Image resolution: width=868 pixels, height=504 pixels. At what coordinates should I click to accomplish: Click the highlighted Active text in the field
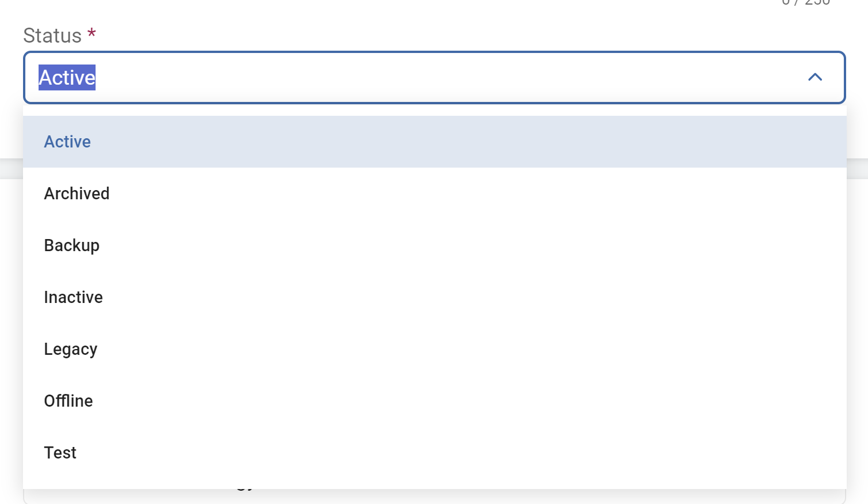click(67, 77)
